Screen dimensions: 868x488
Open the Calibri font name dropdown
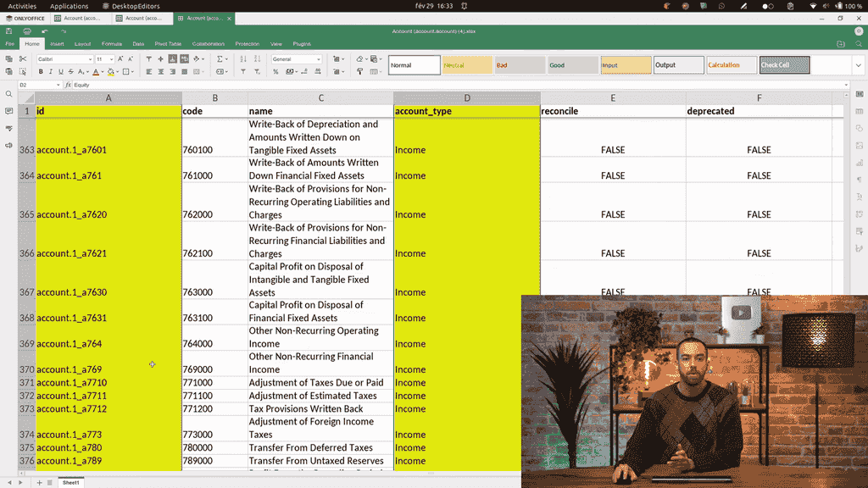(x=89, y=59)
